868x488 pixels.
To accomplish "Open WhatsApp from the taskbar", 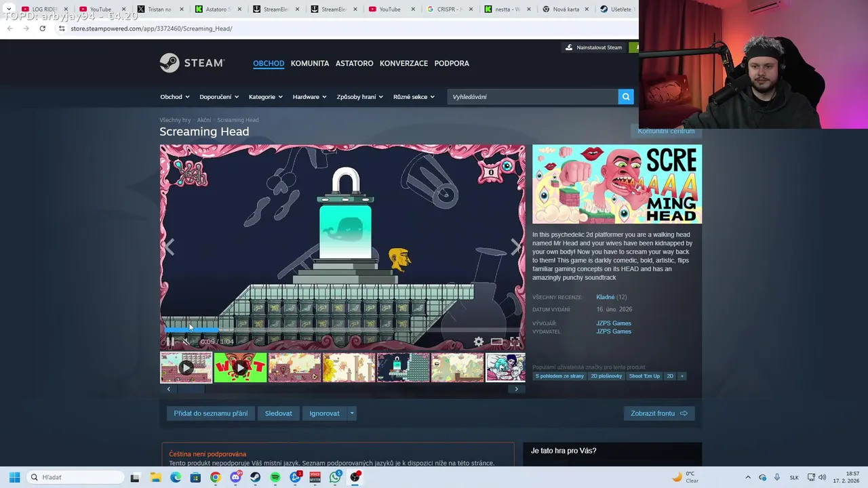I will pos(335,477).
